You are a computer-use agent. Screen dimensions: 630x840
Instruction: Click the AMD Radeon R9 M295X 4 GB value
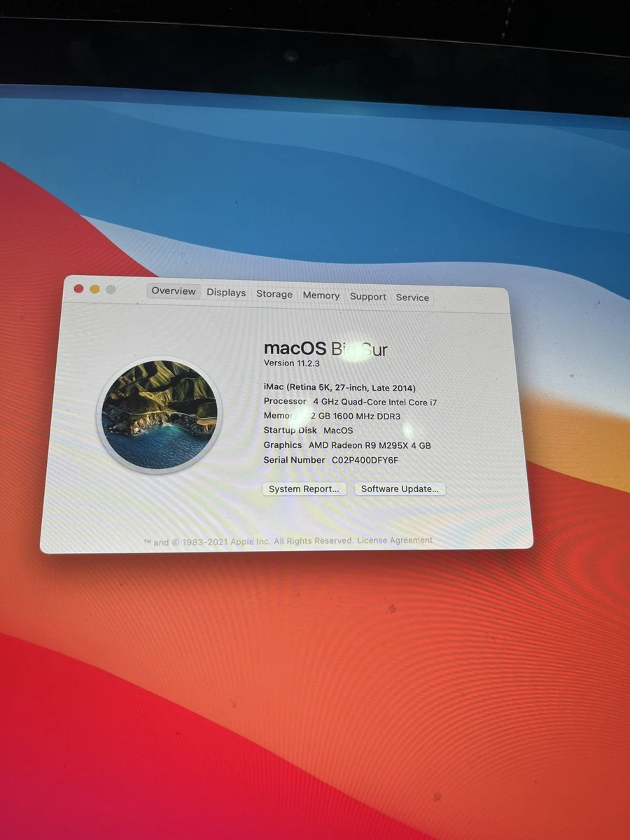pyautogui.click(x=370, y=445)
